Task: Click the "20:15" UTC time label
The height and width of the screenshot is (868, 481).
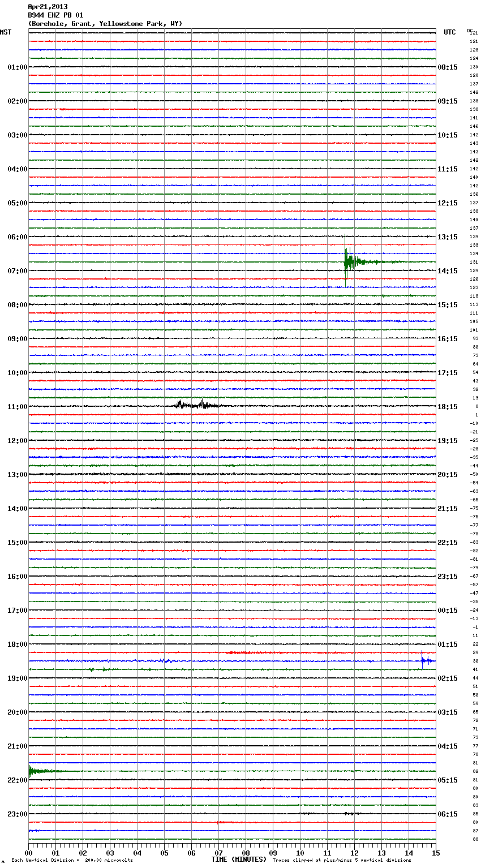Action: click(448, 475)
